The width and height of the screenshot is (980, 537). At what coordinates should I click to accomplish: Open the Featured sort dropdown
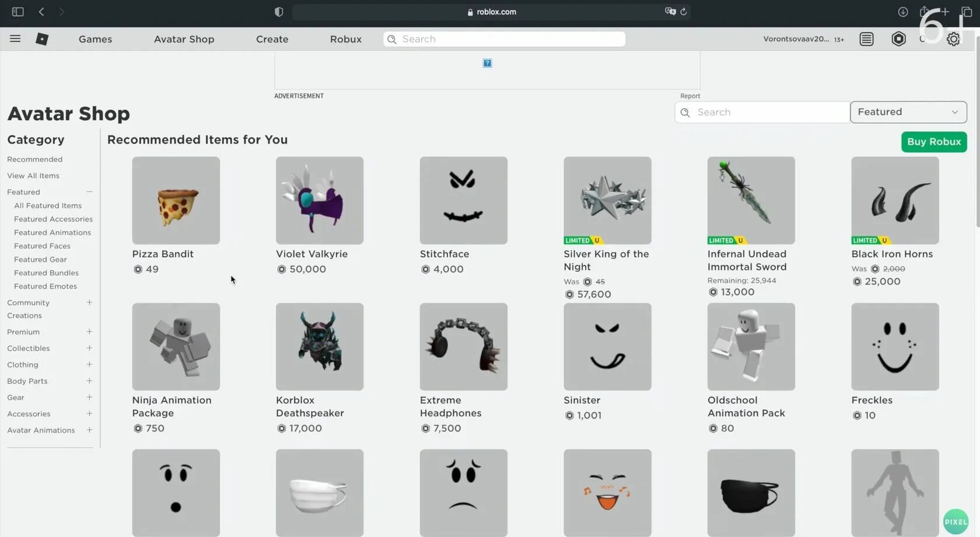(908, 112)
